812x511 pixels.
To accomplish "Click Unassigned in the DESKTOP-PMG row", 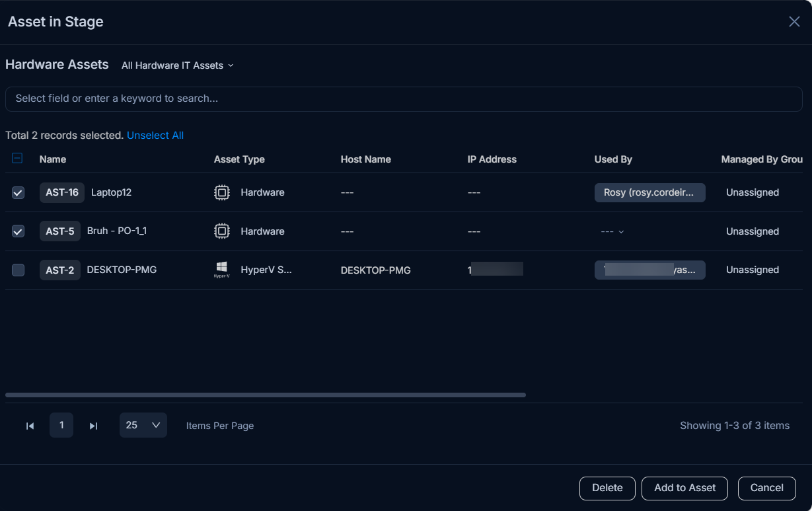I will [753, 270].
